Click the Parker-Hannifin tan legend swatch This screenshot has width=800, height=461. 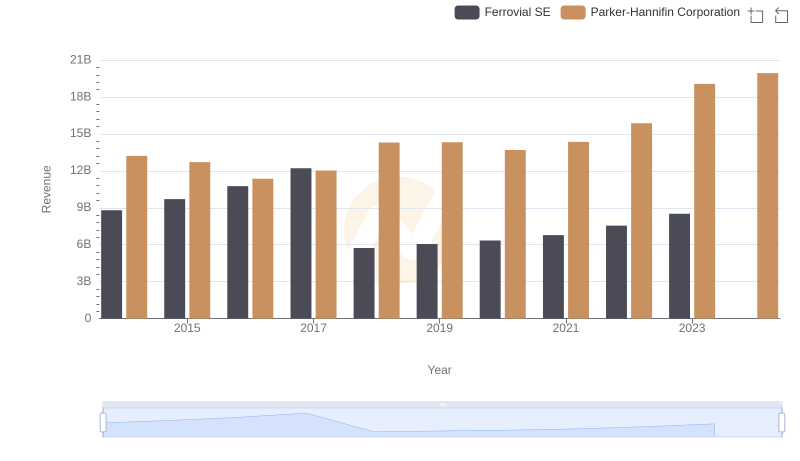573,12
